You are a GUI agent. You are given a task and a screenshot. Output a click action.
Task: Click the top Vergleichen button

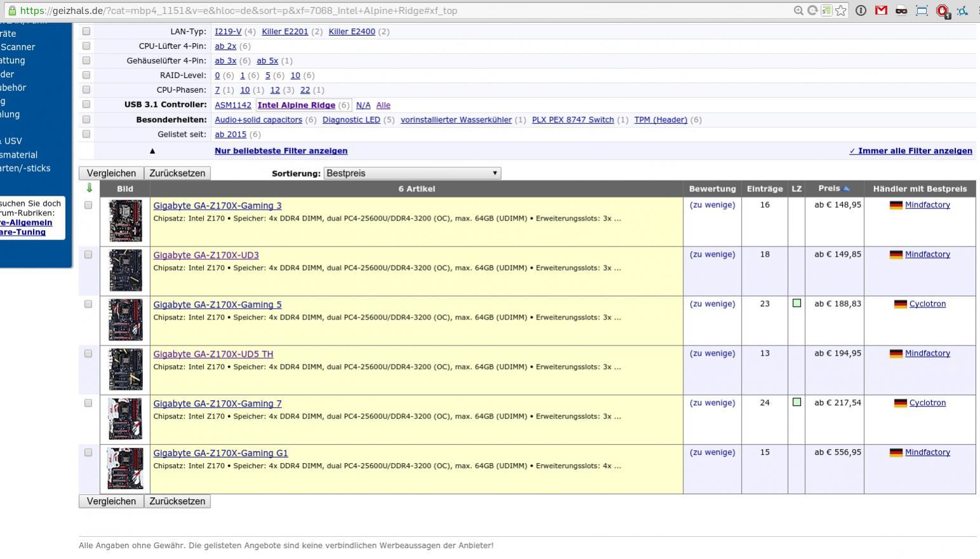click(x=111, y=173)
